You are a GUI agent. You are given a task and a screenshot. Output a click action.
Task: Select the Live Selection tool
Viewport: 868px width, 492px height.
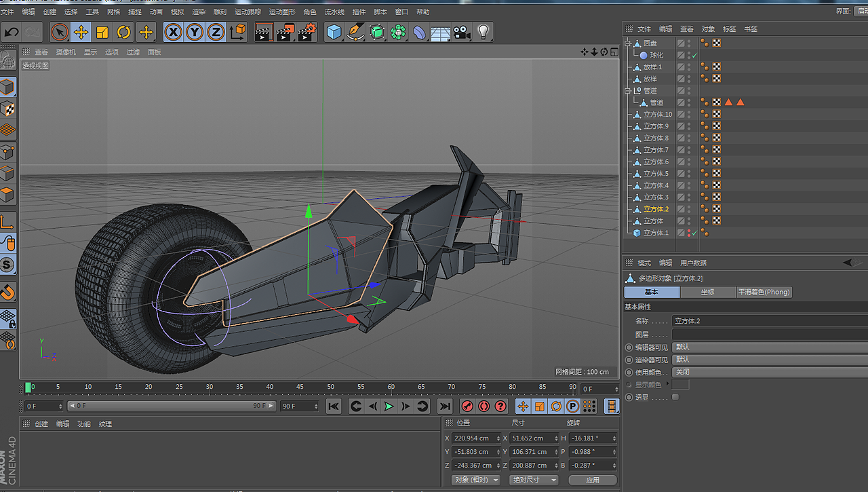[x=60, y=32]
